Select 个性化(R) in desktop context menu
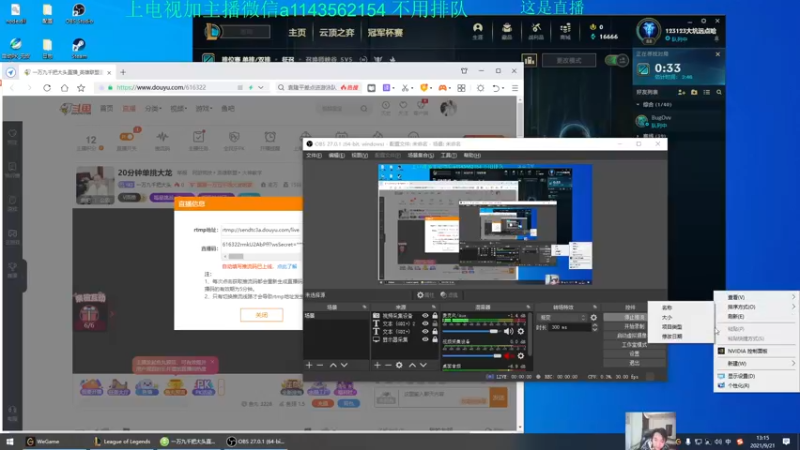 [757, 386]
